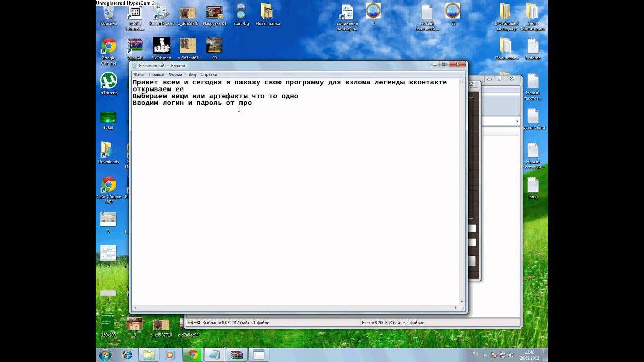Click the Корзина recycle bin icon

click(108, 15)
